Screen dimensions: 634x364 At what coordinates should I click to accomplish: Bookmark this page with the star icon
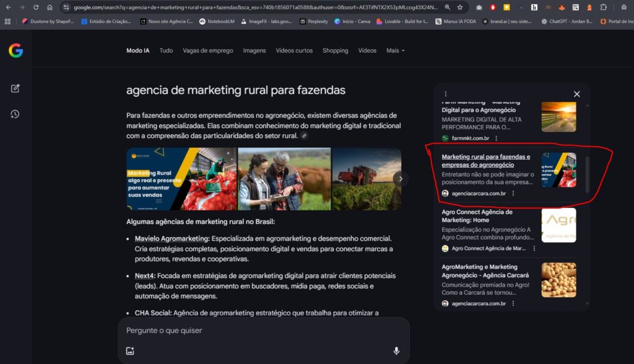(461, 8)
